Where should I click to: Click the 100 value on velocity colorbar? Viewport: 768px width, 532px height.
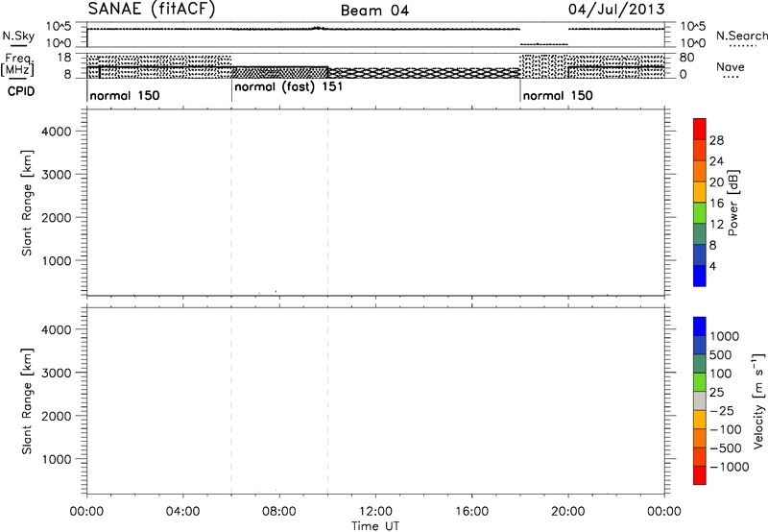(x=722, y=374)
